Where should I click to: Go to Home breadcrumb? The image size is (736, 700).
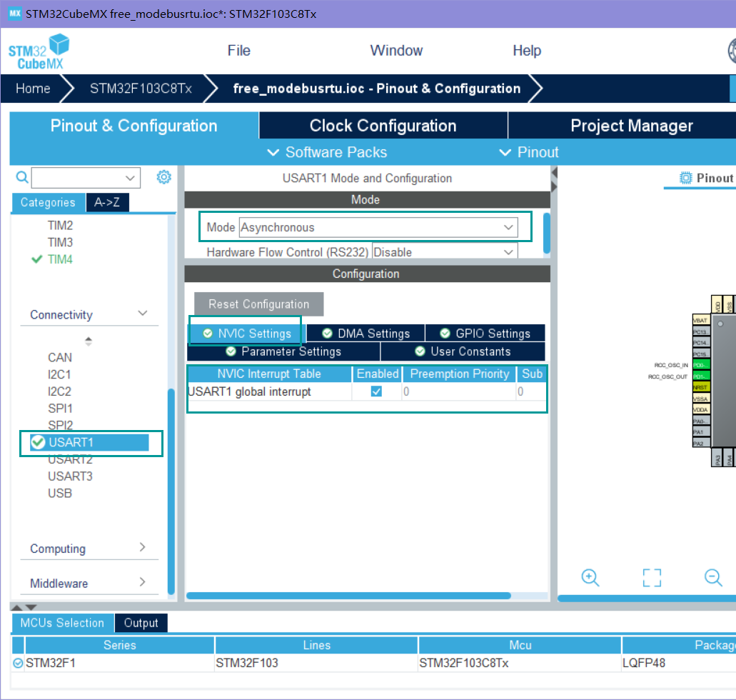[x=33, y=89]
